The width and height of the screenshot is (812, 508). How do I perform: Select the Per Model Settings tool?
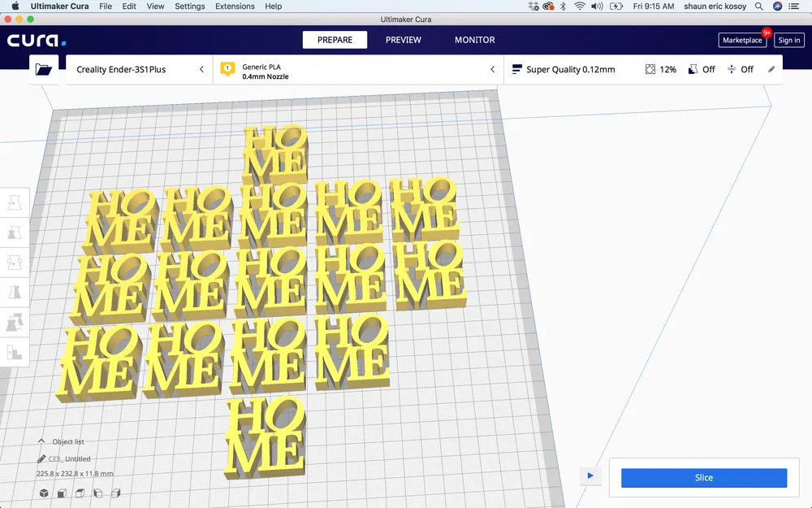(15, 323)
